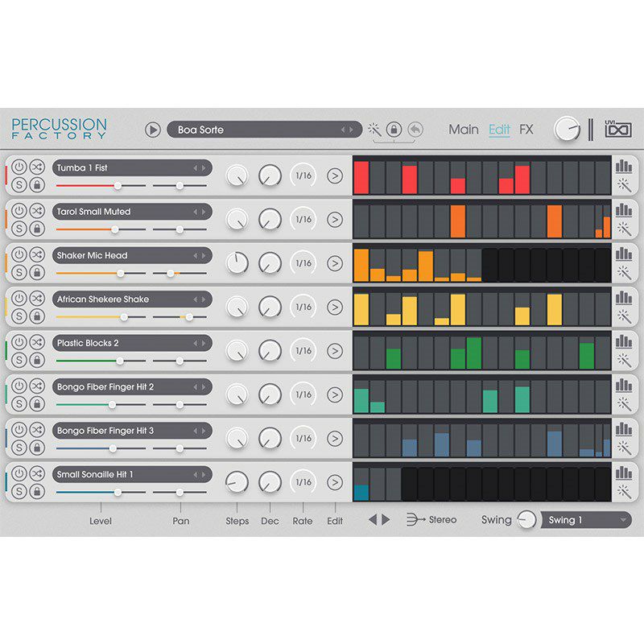Click the Stereo output button

click(431, 519)
